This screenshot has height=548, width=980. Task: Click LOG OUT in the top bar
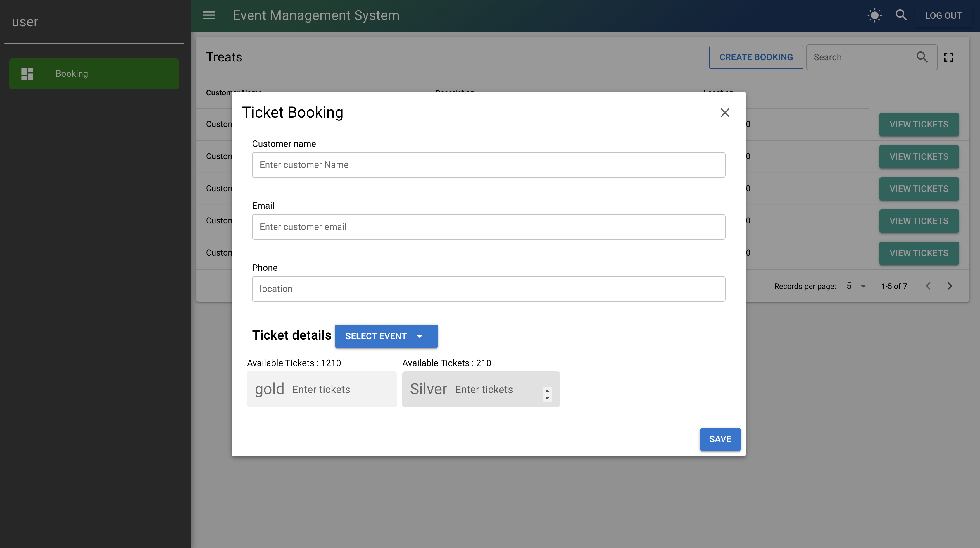[944, 15]
